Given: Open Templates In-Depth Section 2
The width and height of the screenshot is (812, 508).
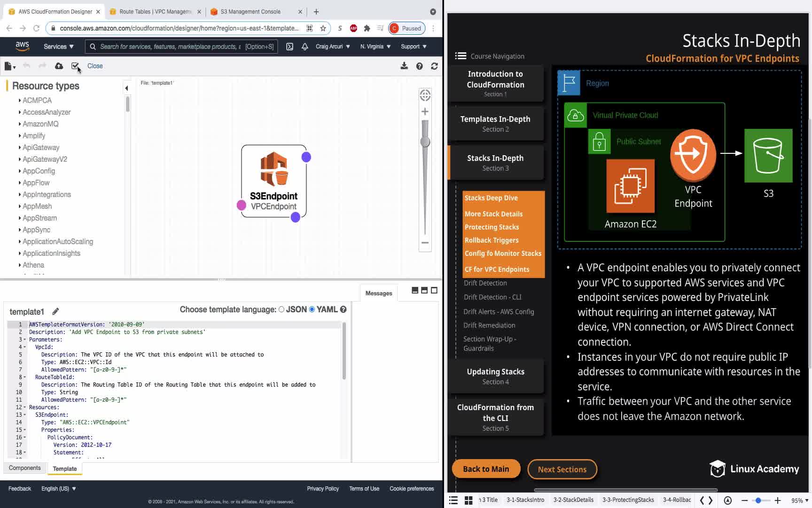Looking at the screenshot, I should [495, 123].
